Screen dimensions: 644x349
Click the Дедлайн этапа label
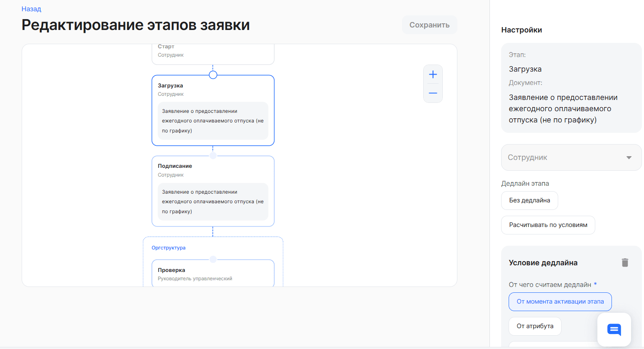click(x=525, y=184)
